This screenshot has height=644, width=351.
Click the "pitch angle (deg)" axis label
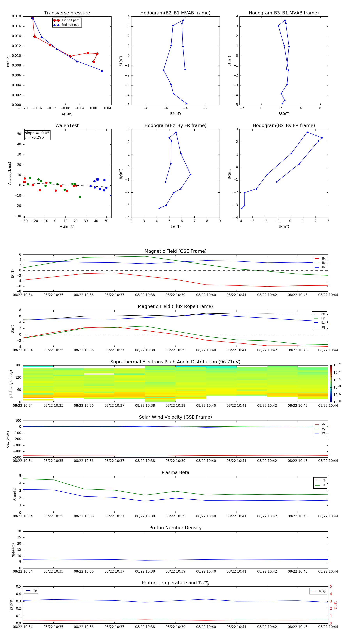click(x=11, y=384)
